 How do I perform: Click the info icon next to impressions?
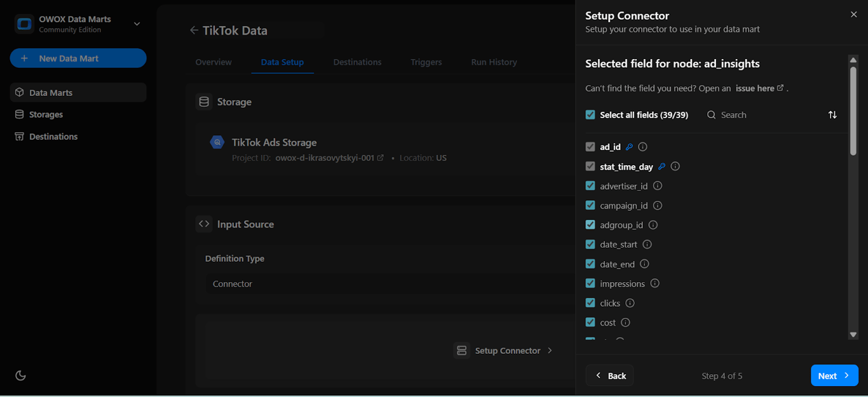pyautogui.click(x=654, y=283)
